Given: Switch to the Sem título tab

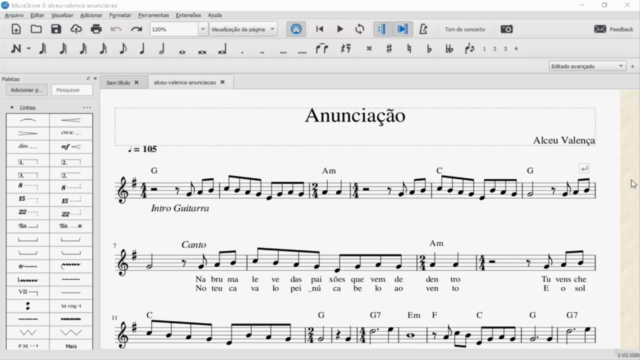Looking at the screenshot, I should click(118, 82).
